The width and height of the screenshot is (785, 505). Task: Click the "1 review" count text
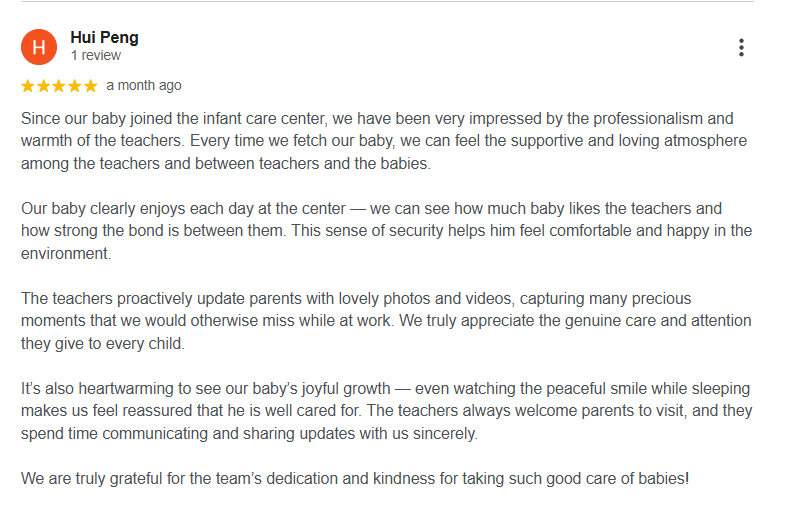[x=95, y=56]
